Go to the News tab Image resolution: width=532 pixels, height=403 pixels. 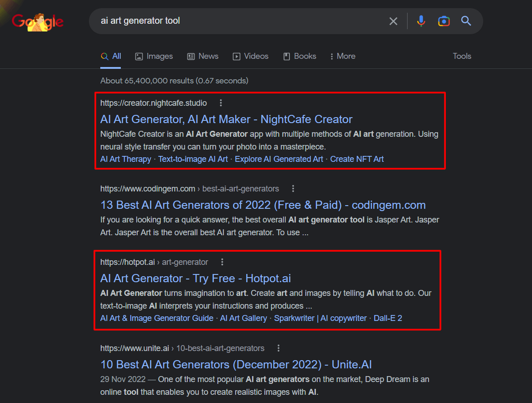203,56
